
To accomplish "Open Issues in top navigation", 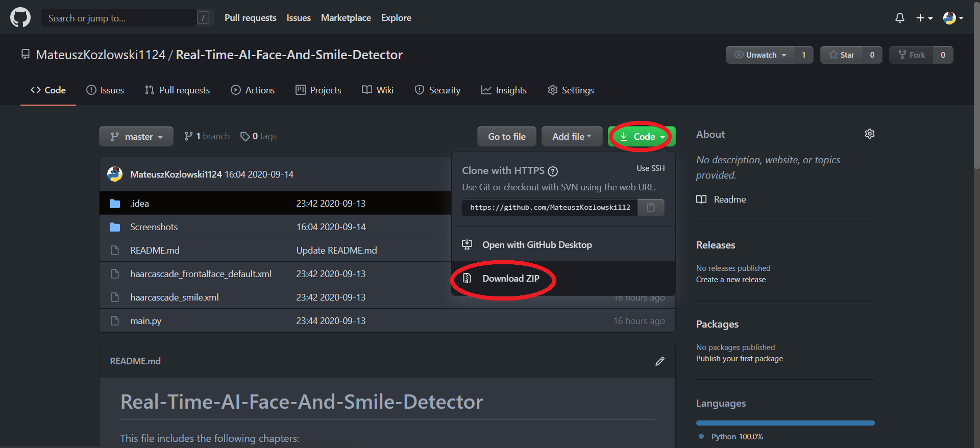I will (299, 18).
